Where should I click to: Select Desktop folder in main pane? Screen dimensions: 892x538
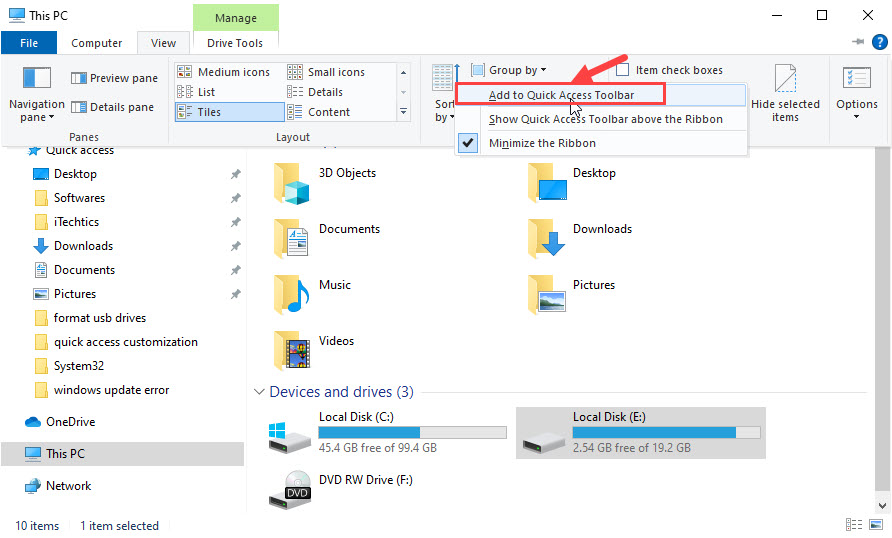572,183
